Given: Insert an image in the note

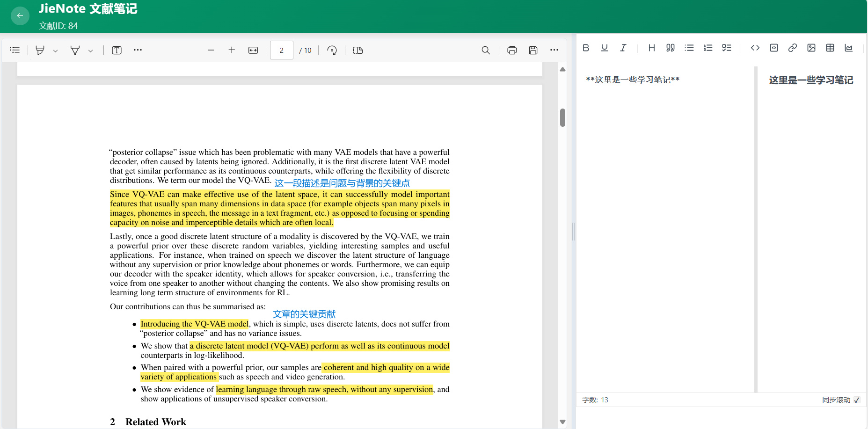Looking at the screenshot, I should 811,48.
